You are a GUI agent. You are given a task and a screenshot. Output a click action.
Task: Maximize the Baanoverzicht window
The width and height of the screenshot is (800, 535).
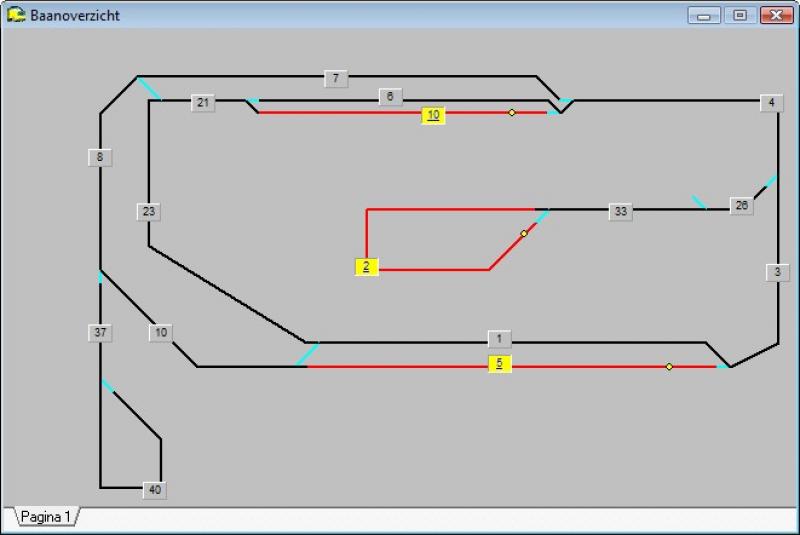click(740, 15)
